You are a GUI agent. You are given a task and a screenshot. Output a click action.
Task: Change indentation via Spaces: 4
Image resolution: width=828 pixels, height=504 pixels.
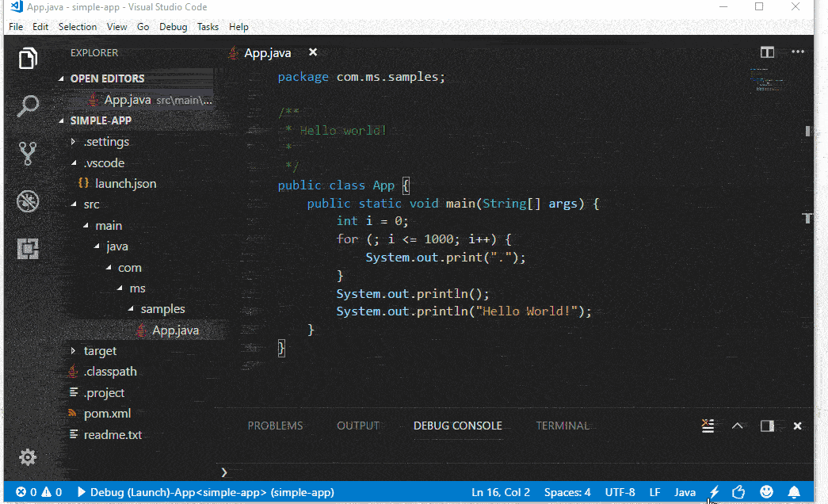567,492
